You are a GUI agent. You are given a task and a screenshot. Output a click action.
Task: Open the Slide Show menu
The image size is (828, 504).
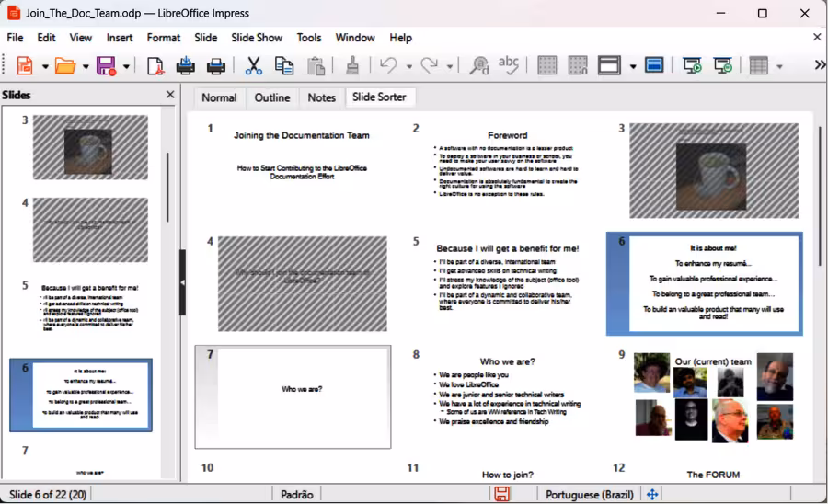coord(257,38)
